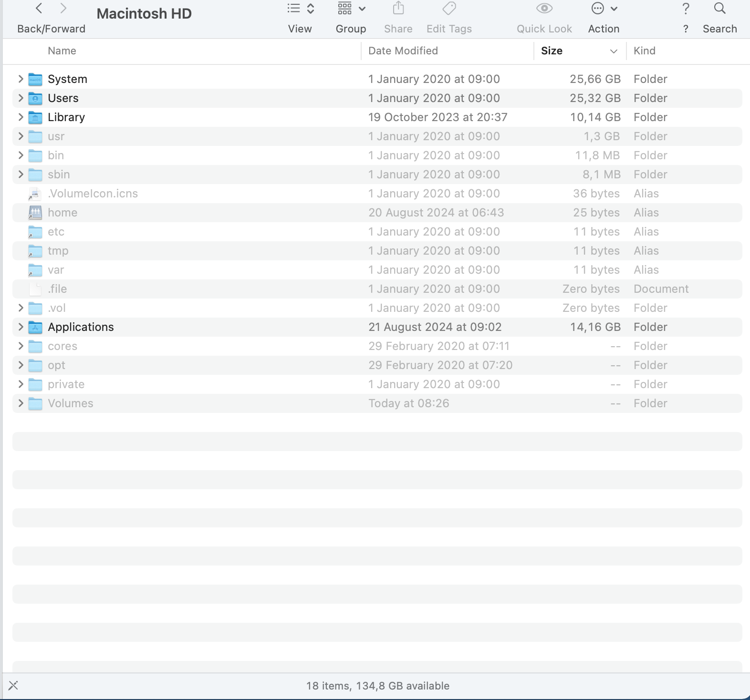Click the var alias folder icon

click(x=35, y=270)
